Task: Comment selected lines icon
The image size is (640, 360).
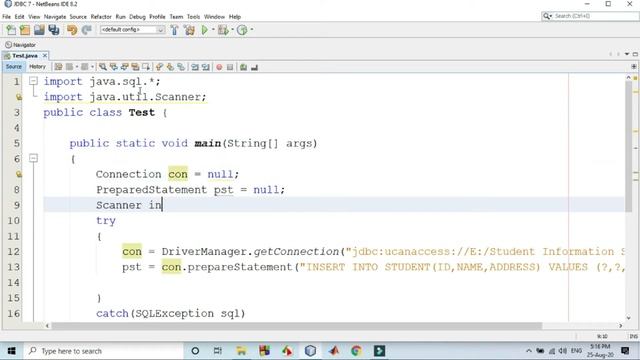Action: click(x=243, y=67)
